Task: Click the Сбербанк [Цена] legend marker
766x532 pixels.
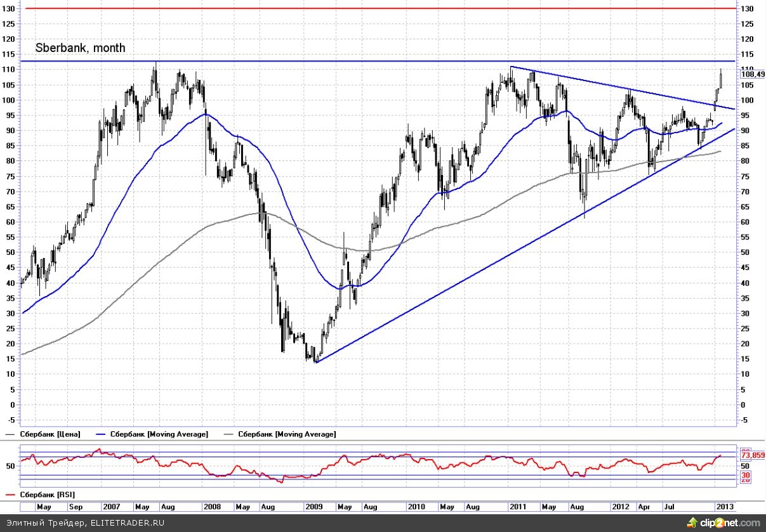Action: pyautogui.click(x=11, y=434)
